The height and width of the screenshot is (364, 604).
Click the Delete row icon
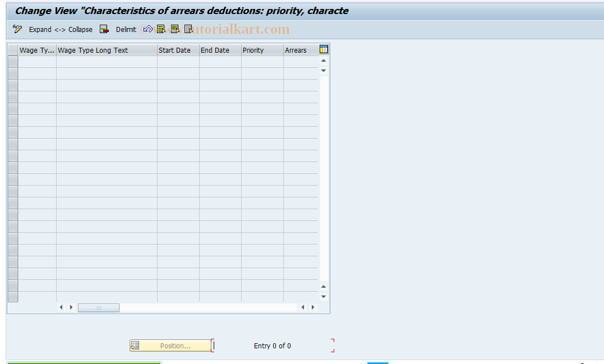[x=104, y=29]
